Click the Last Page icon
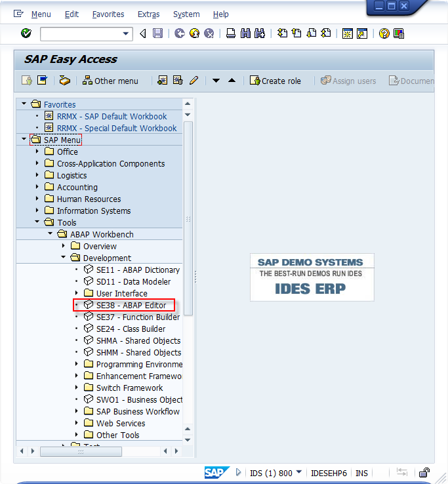Viewport: 448px width, 484px height. tap(326, 33)
